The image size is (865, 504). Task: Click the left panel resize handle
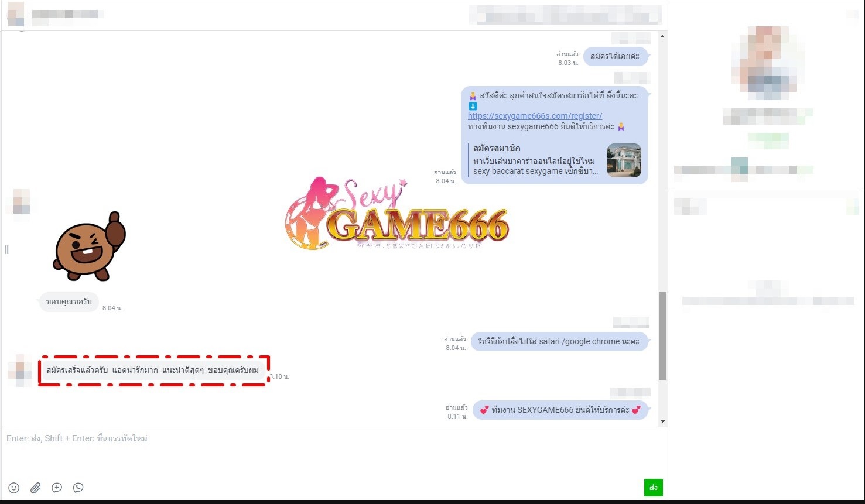(6, 250)
